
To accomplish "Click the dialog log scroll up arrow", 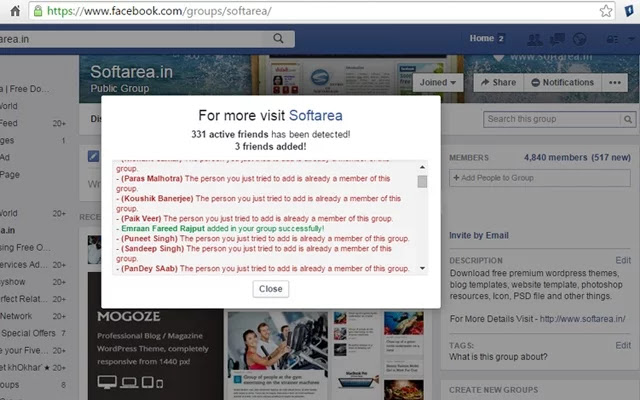I will pyautogui.click(x=422, y=167).
